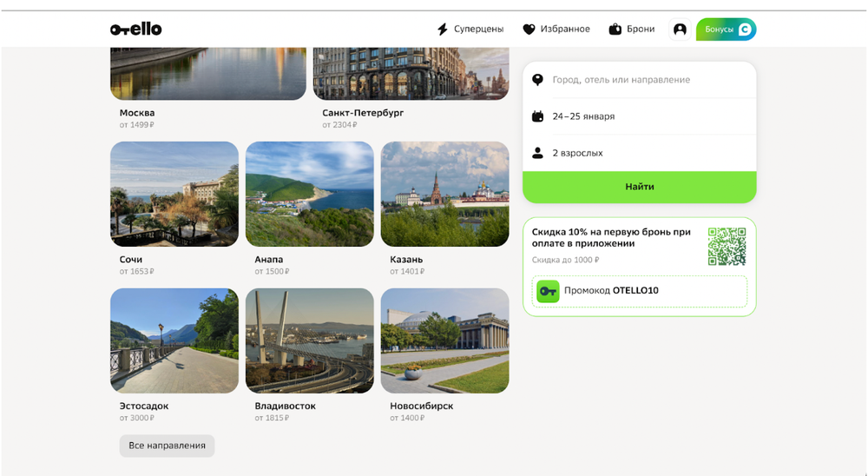Click the calendar icon beside dates

click(x=537, y=116)
